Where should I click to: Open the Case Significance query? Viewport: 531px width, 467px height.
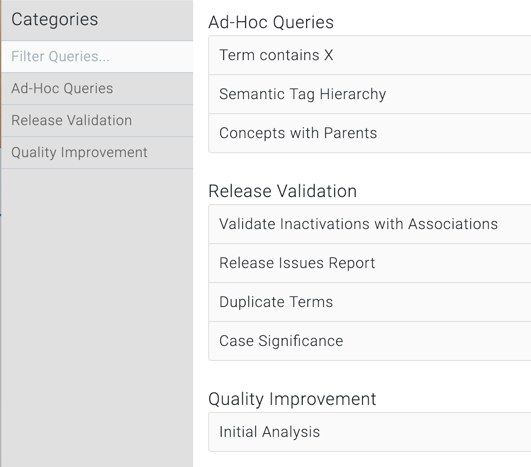pyautogui.click(x=370, y=341)
